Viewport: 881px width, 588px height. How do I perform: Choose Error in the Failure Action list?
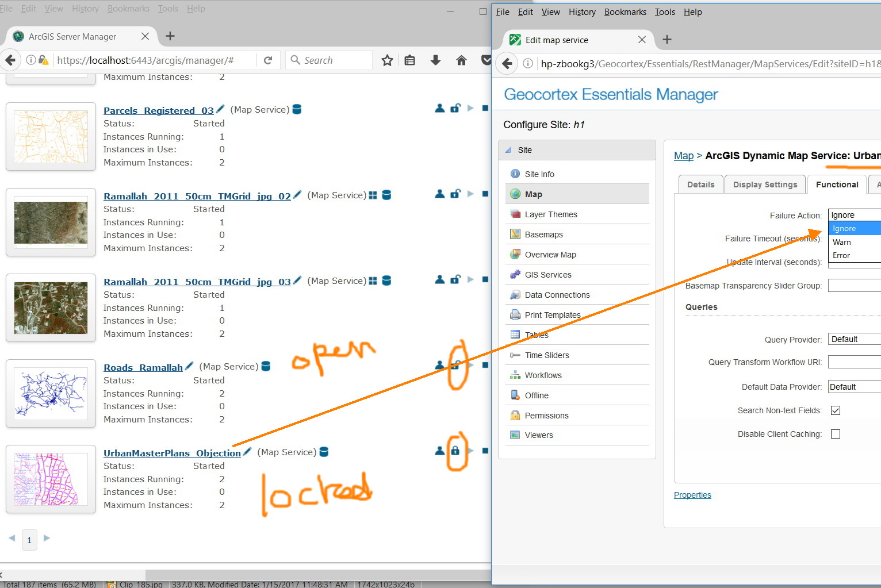click(855, 255)
